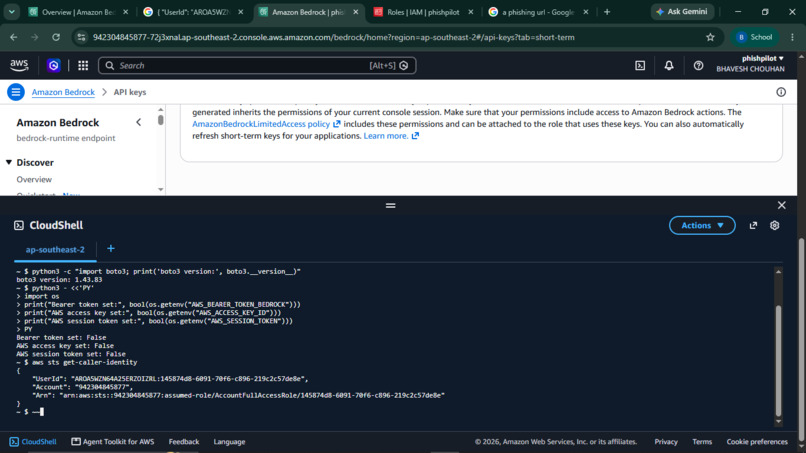806x453 pixels.
Task: Open Feedback in the footer
Action: pos(184,442)
